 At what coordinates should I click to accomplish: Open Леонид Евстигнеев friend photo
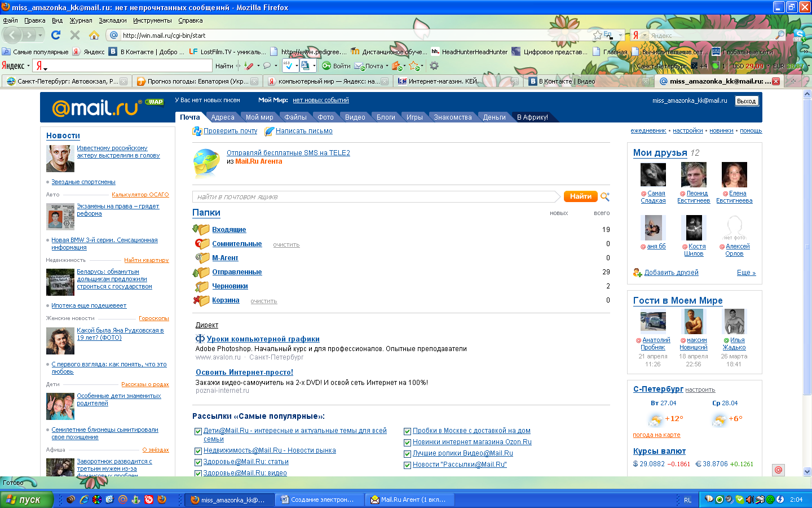tap(694, 174)
